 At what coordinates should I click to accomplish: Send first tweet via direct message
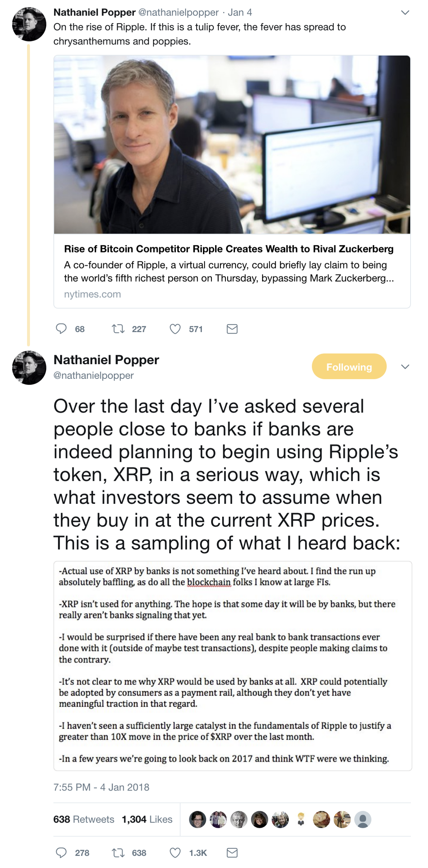coord(232,328)
